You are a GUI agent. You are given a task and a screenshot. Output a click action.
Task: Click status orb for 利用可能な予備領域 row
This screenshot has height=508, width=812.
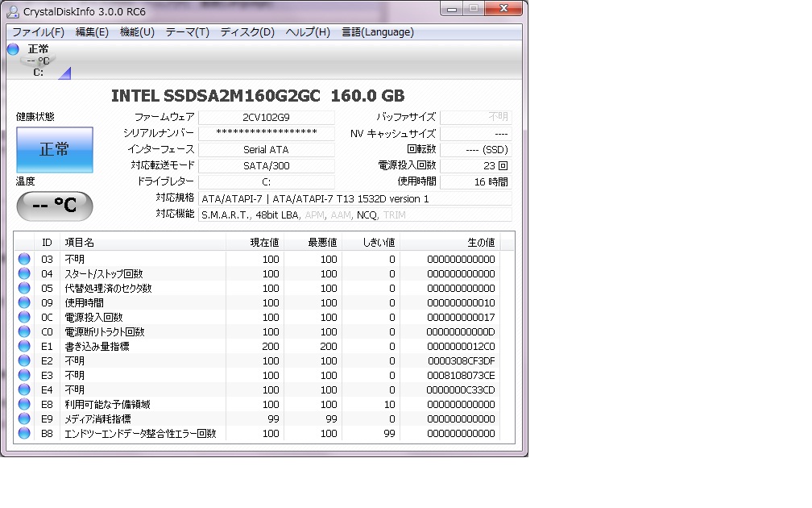(x=24, y=404)
